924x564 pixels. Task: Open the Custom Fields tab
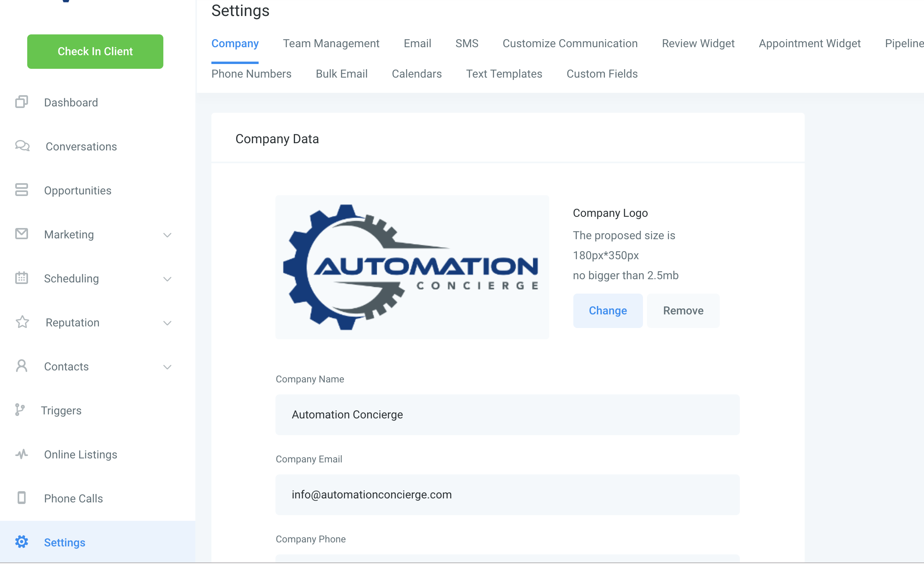602,74
